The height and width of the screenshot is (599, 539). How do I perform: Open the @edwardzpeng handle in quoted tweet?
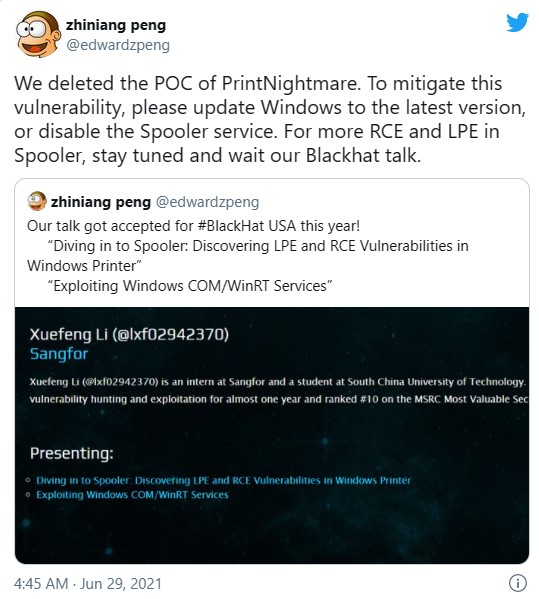point(207,202)
